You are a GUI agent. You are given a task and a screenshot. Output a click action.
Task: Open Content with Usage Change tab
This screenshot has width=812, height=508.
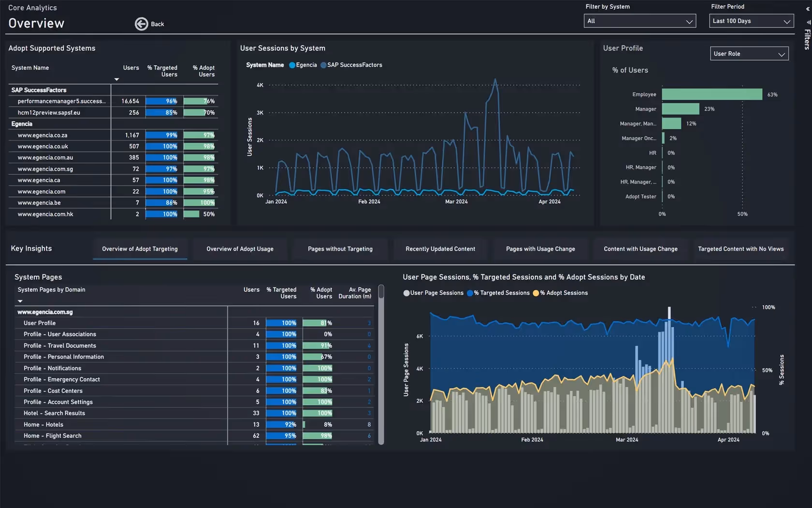[x=640, y=249]
